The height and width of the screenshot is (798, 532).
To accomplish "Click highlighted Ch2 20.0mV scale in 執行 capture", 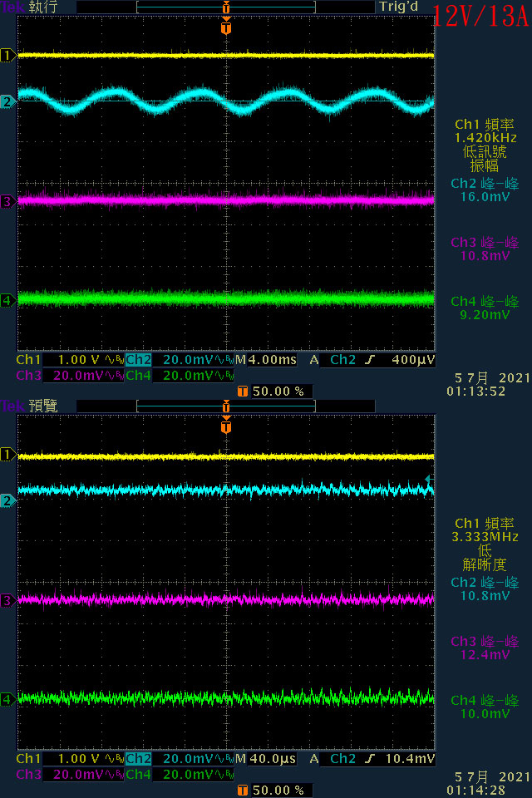I will (x=180, y=360).
